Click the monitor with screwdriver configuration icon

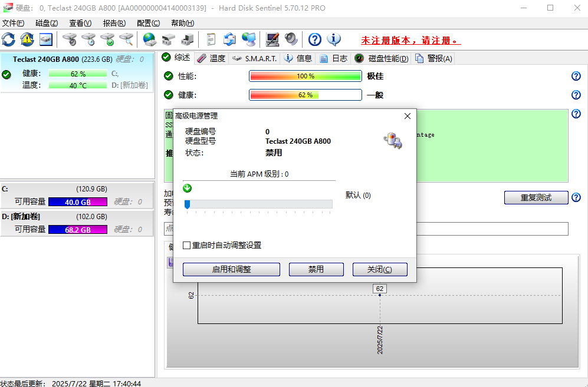point(272,39)
